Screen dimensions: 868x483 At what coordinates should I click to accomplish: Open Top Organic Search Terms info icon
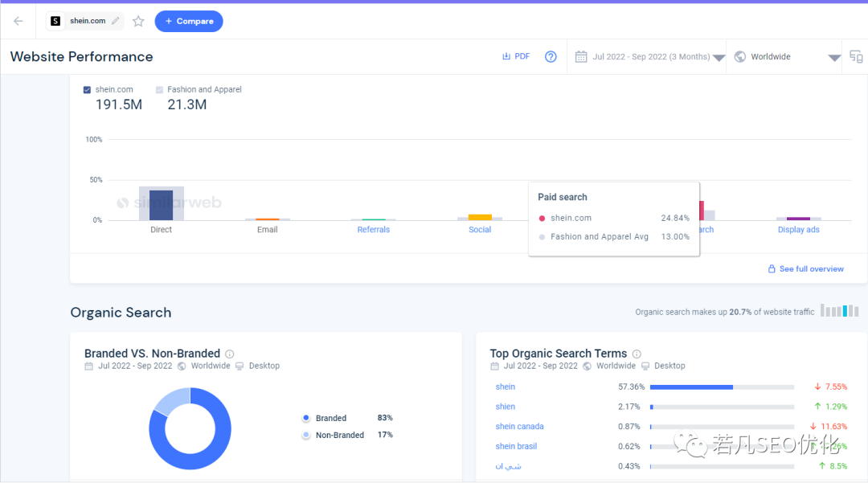637,354
